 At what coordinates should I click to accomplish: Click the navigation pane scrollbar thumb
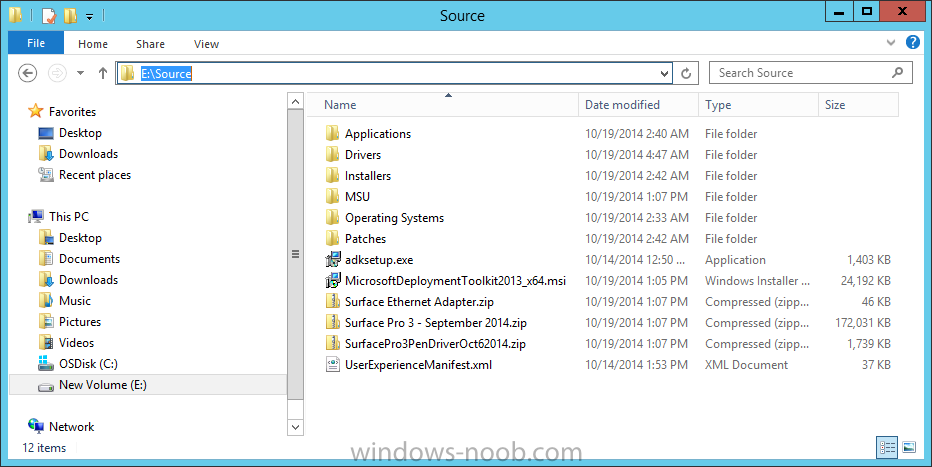[295, 254]
